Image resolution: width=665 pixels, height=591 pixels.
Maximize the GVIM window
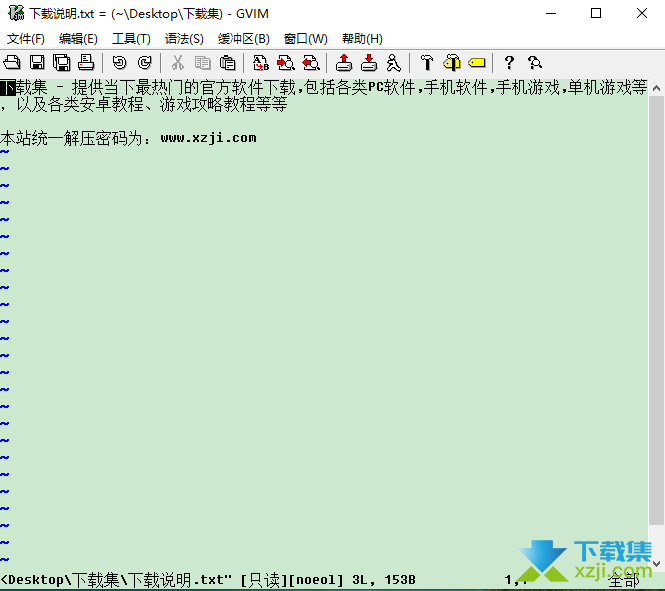click(596, 14)
